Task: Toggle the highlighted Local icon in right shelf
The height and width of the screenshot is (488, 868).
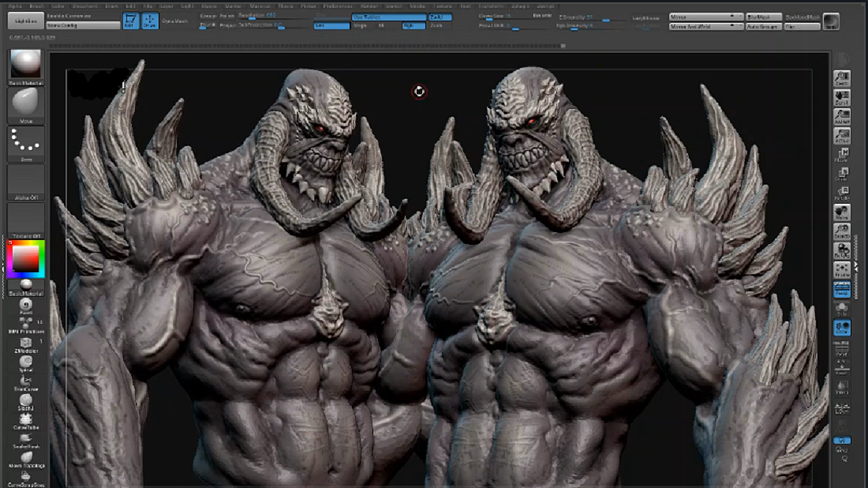Action: 842,328
